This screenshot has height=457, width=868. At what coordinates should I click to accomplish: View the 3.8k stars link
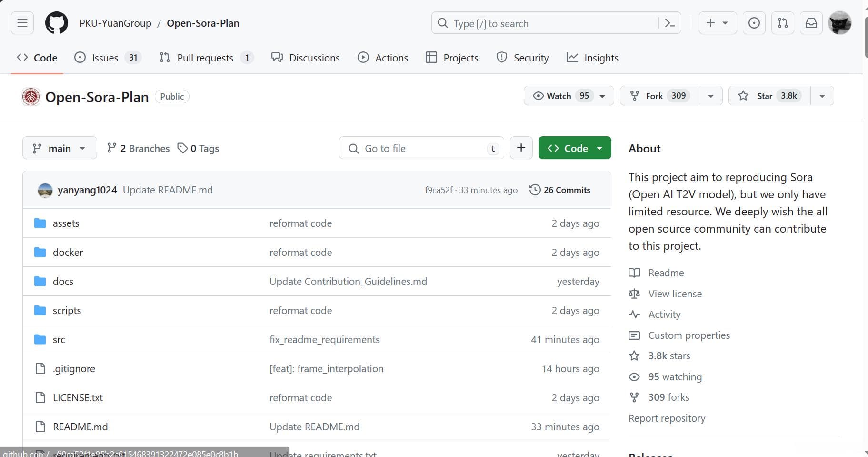pos(669,355)
